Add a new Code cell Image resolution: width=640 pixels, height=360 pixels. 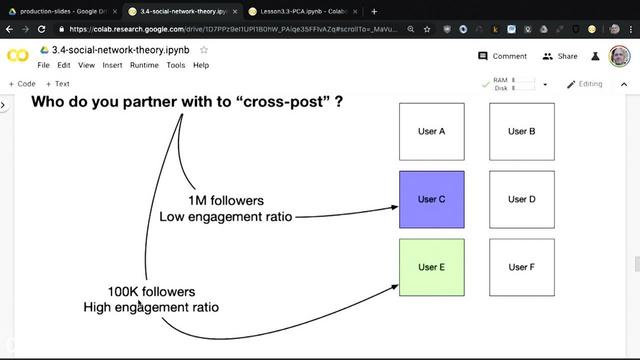click(x=22, y=84)
